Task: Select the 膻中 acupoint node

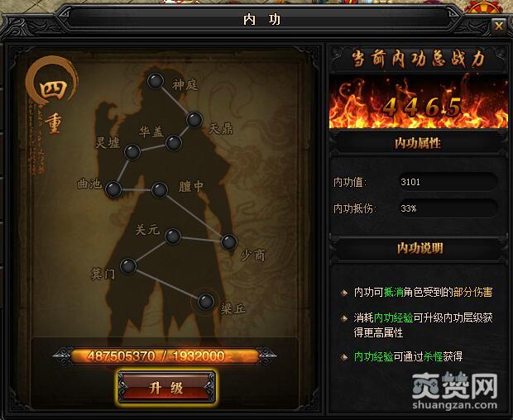Action: [160, 190]
